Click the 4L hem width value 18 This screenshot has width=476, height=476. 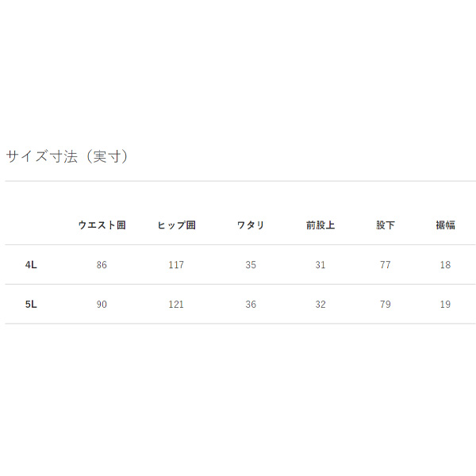pos(445,265)
